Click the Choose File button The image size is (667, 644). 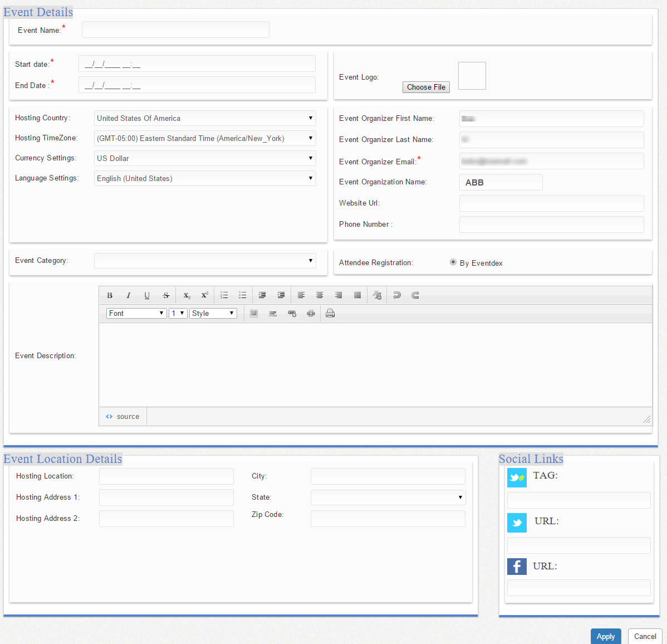pos(426,87)
